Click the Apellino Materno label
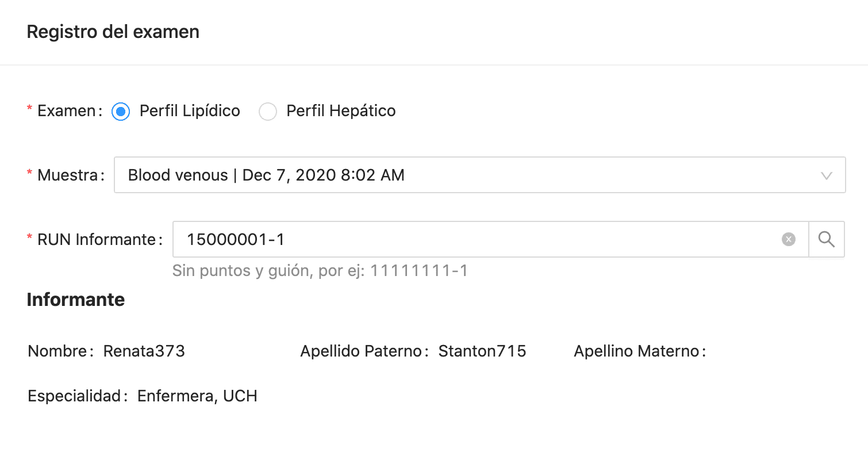Image resolution: width=868 pixels, height=452 pixels. click(637, 351)
